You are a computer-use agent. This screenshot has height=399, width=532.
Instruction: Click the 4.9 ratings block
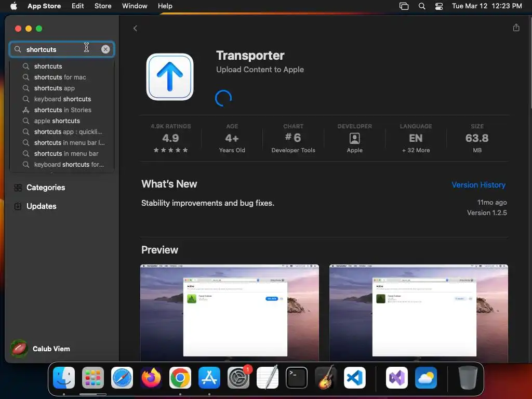(x=170, y=138)
